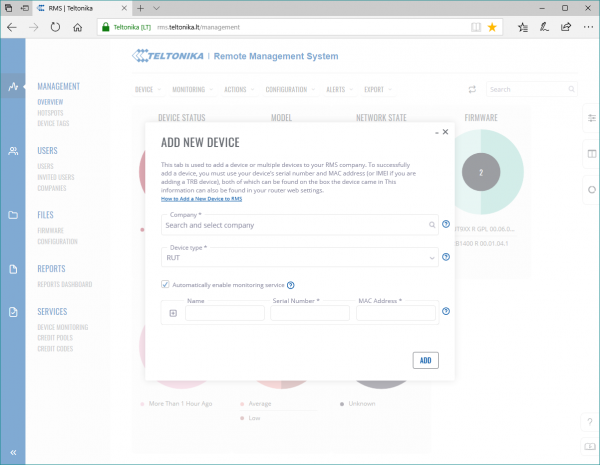This screenshot has height=465, width=600.
Task: Open the help question mark on right edge
Action: (x=590, y=422)
